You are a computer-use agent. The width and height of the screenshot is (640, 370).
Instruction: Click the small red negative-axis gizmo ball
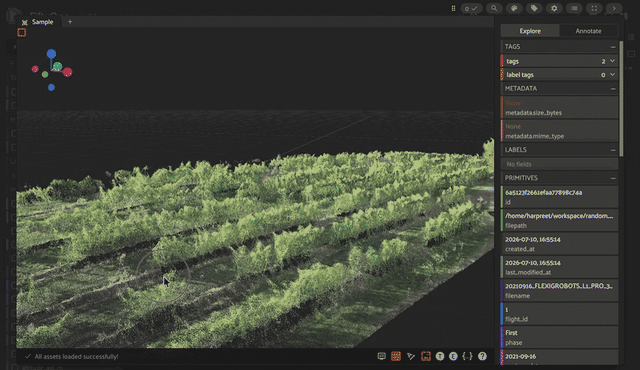click(35, 69)
